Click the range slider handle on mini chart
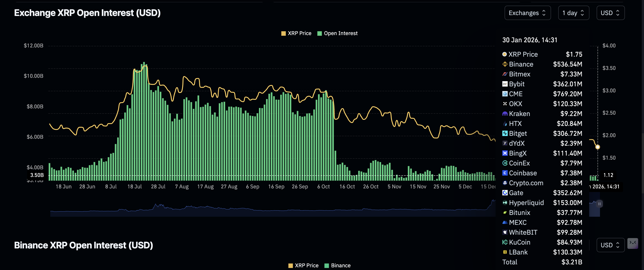Screen dimensions: 644x270 click(599, 204)
